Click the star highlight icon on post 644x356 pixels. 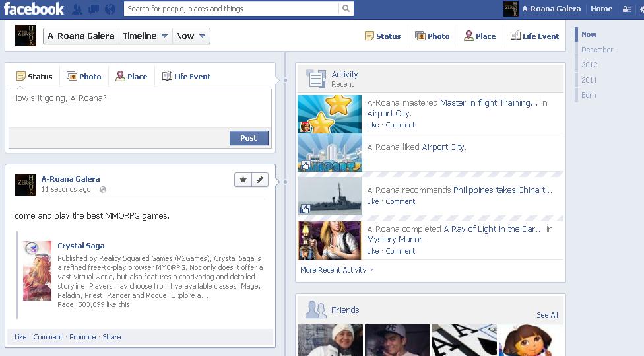243,180
